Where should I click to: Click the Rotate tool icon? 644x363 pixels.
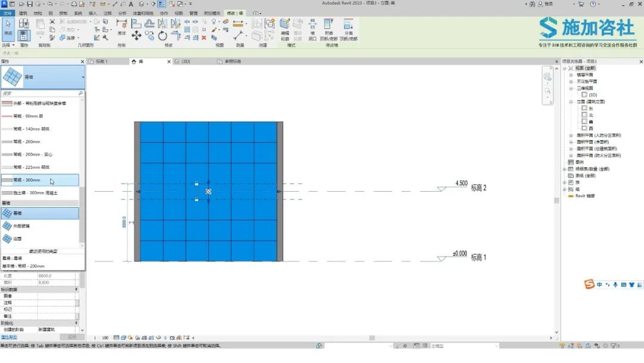click(x=163, y=36)
